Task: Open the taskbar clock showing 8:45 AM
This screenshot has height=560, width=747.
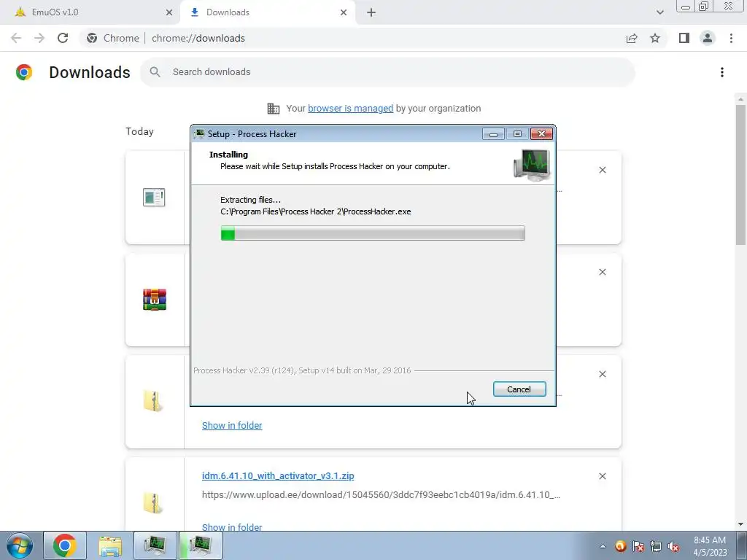Action: click(710, 546)
